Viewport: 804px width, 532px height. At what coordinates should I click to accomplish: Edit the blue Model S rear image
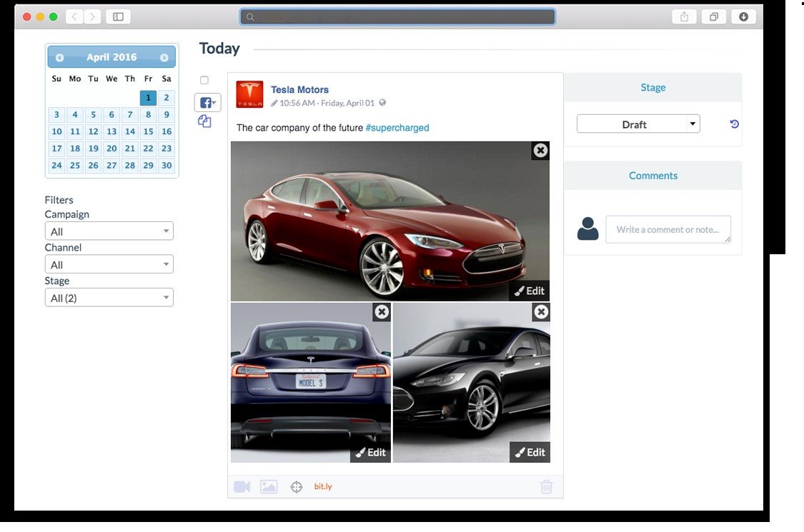point(370,452)
